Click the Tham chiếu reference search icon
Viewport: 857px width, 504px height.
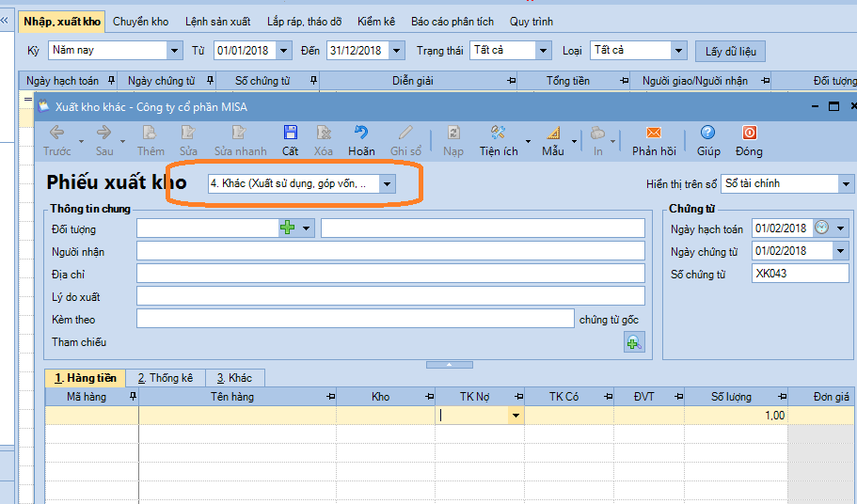635,342
